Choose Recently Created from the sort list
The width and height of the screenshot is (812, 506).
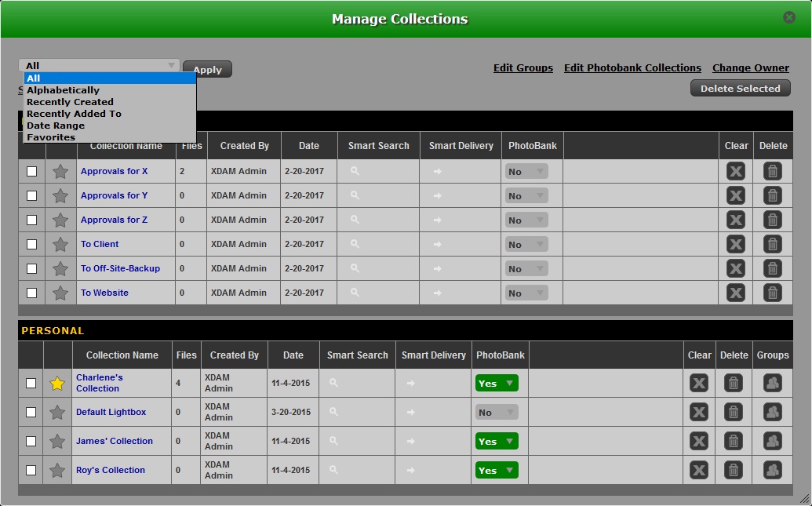[70, 102]
